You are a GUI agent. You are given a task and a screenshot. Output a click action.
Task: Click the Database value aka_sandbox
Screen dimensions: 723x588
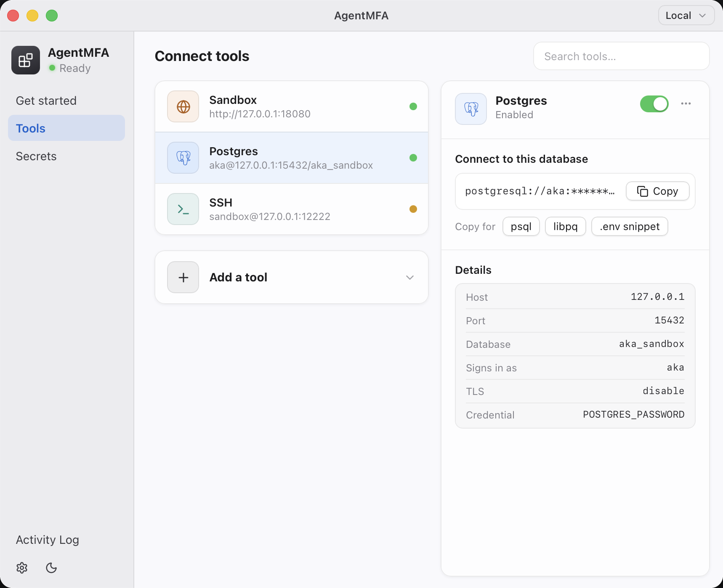click(651, 344)
